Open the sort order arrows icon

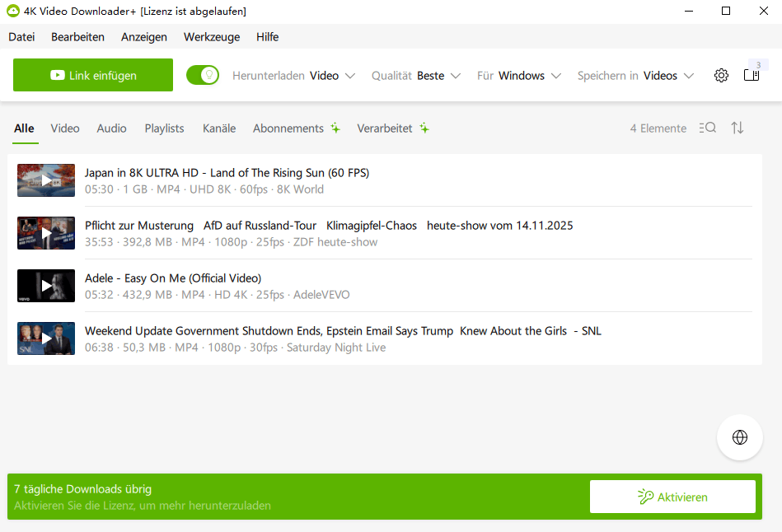(x=738, y=128)
